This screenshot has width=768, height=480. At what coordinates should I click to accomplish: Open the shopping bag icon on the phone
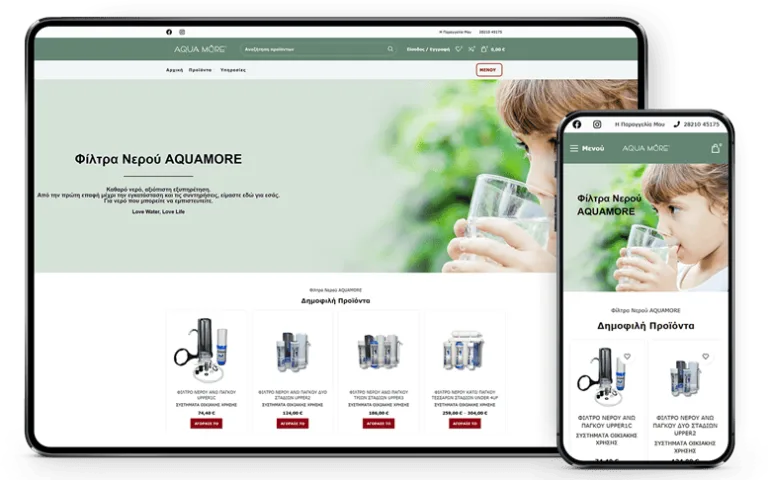715,148
